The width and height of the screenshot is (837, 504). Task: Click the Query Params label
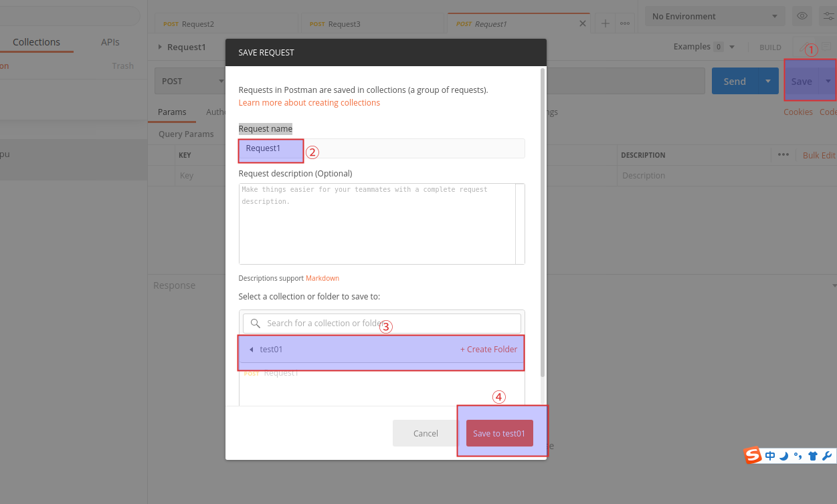186,134
